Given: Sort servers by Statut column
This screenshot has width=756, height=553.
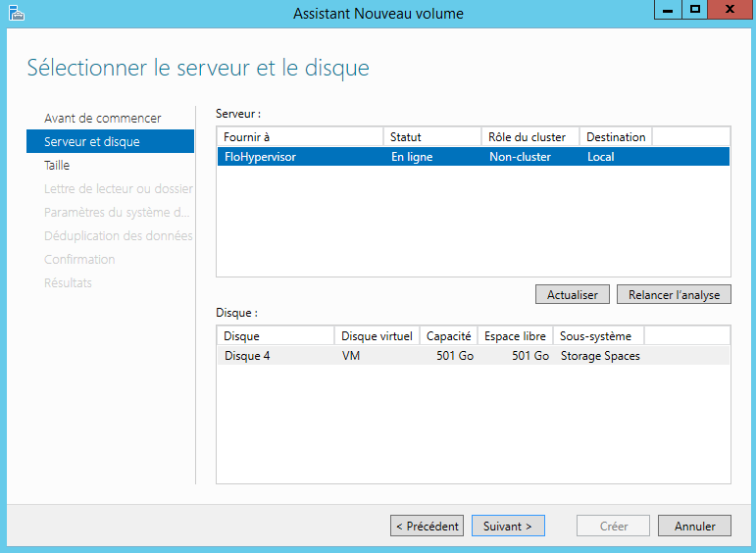Looking at the screenshot, I should [x=431, y=137].
